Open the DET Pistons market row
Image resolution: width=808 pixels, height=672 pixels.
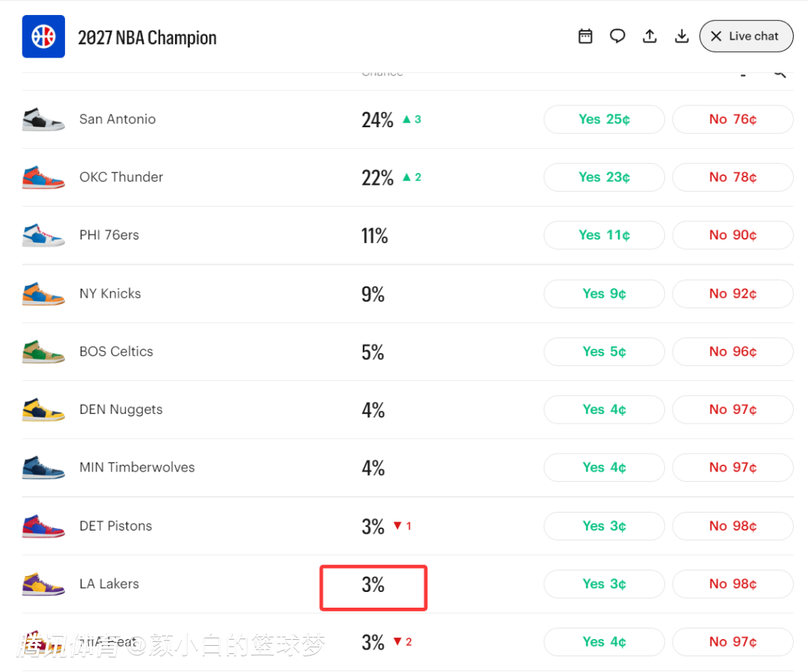[x=408, y=525]
